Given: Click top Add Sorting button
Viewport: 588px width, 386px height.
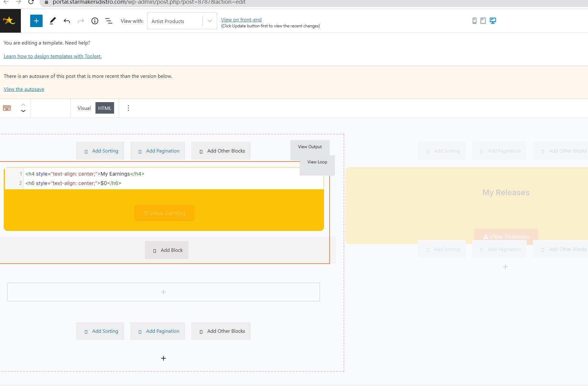Looking at the screenshot, I should [x=100, y=151].
